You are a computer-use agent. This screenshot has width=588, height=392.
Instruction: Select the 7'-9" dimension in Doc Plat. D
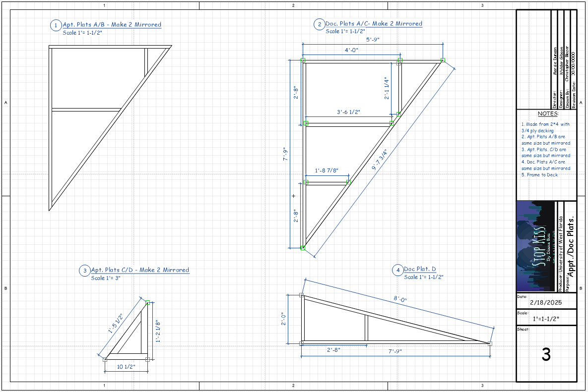coord(395,351)
